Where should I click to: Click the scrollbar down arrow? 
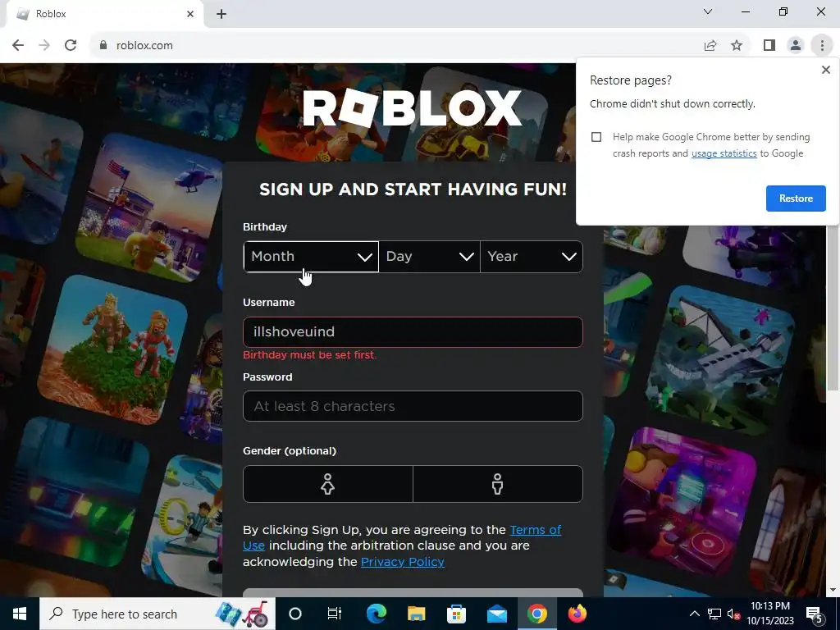(x=833, y=590)
